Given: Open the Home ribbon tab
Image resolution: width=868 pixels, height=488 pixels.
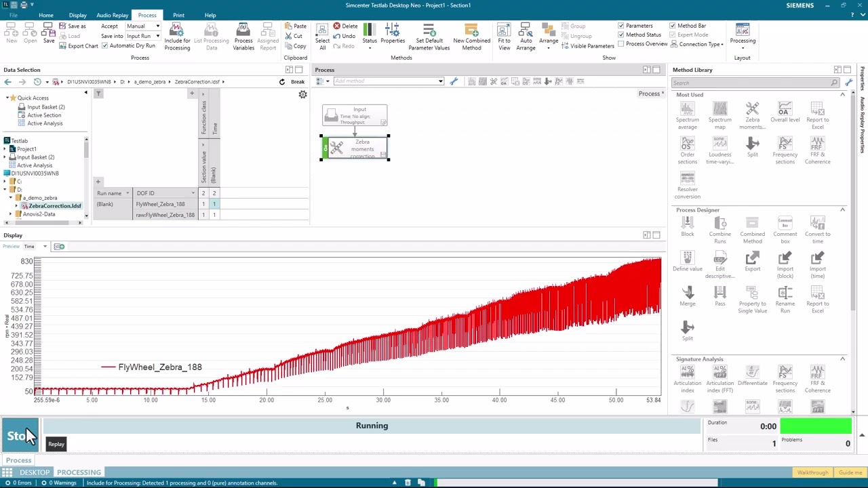Looking at the screenshot, I should point(46,15).
